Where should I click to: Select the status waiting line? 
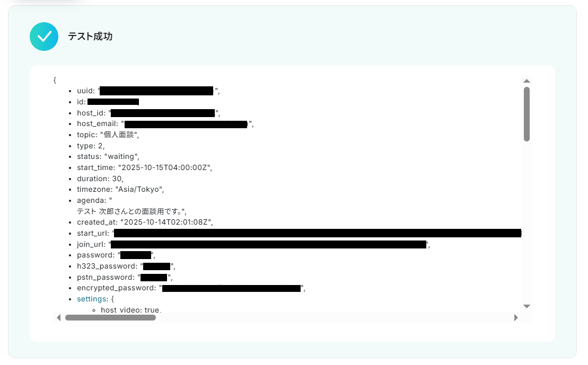coord(108,157)
